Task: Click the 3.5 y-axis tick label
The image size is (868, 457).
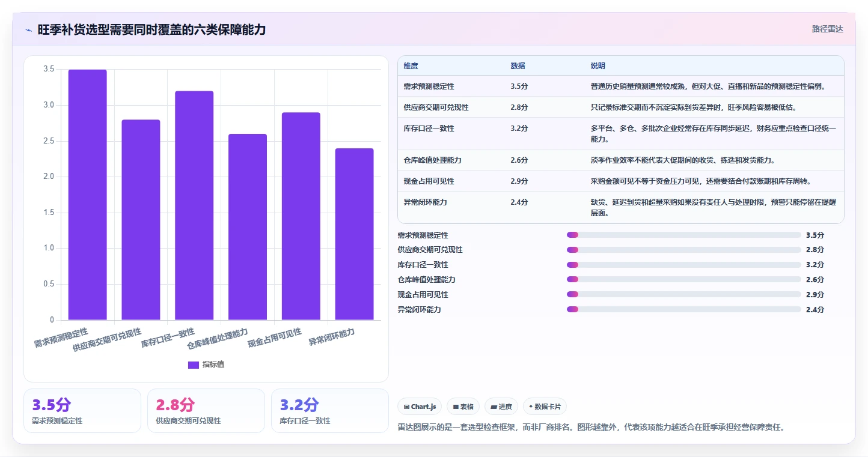Action: click(x=49, y=70)
